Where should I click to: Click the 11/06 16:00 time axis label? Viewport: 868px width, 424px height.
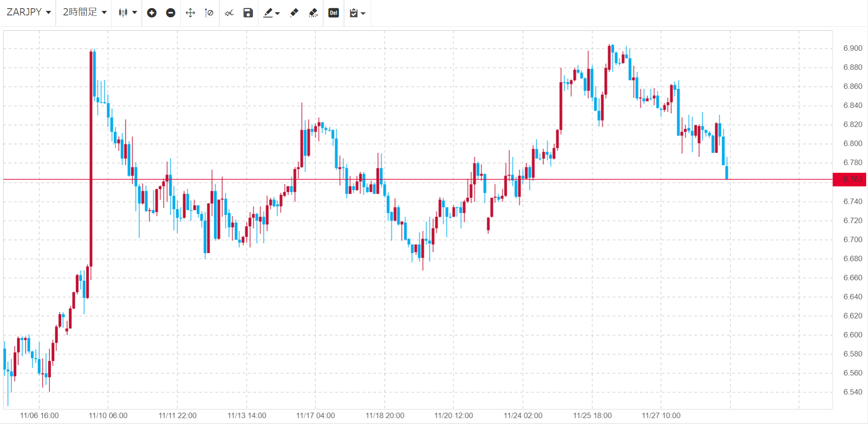(39, 415)
